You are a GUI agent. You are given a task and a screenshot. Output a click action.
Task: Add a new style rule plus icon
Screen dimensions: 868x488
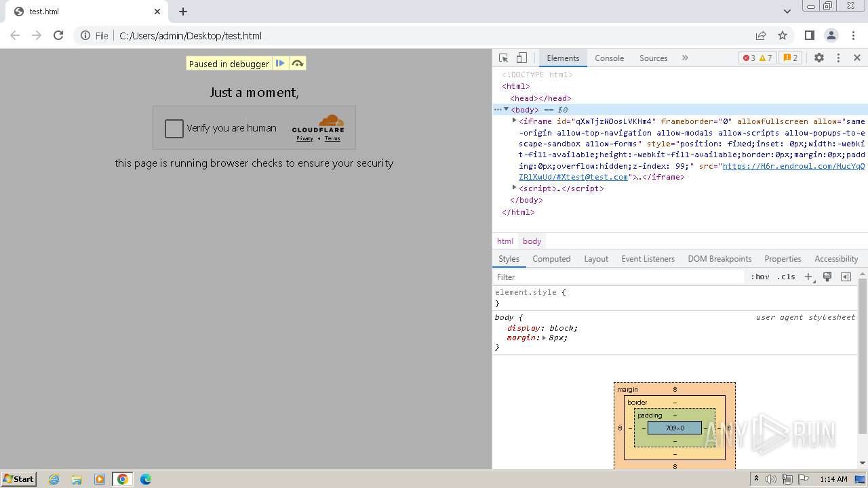click(x=808, y=277)
